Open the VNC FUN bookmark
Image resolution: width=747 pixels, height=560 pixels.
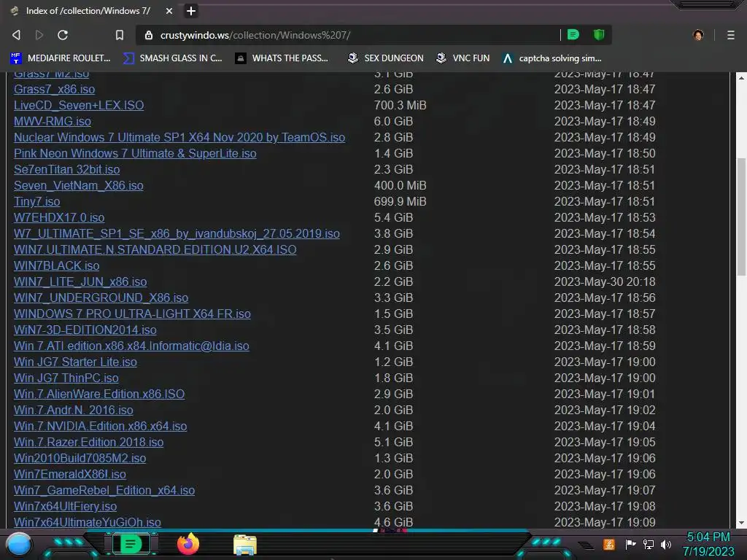click(462, 58)
